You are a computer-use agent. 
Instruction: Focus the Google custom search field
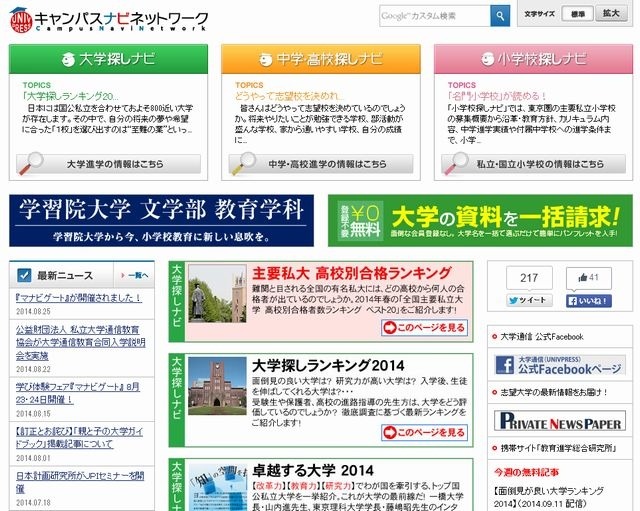(435, 16)
